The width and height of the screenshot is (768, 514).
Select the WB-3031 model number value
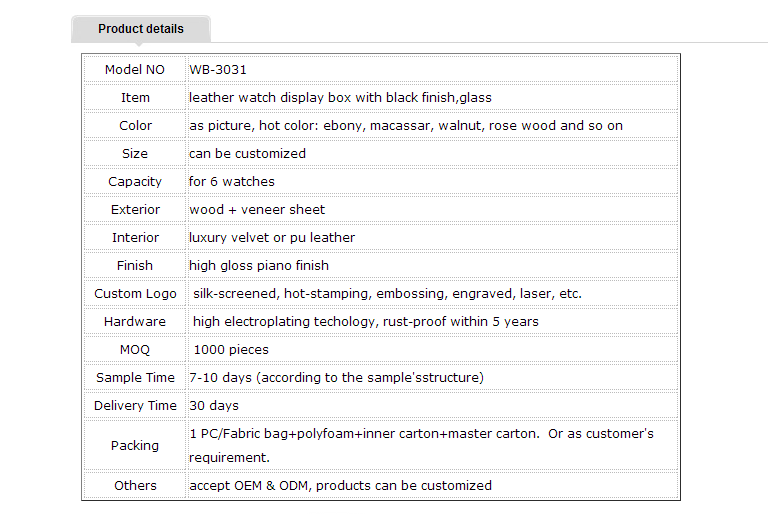218,70
